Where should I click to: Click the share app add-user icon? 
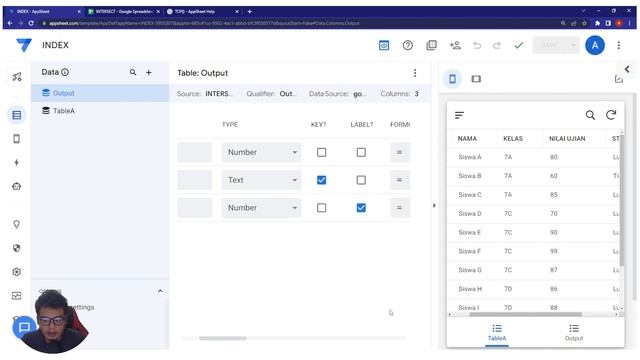pyautogui.click(x=455, y=45)
